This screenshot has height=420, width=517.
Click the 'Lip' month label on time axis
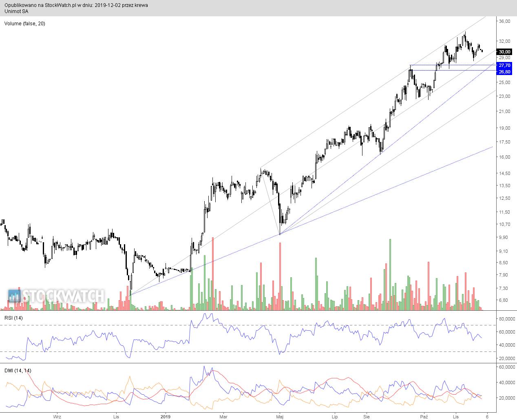tap(335, 417)
